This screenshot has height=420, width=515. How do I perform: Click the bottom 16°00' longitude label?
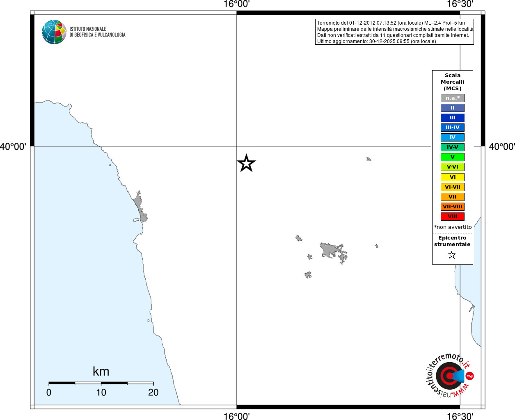pyautogui.click(x=236, y=416)
